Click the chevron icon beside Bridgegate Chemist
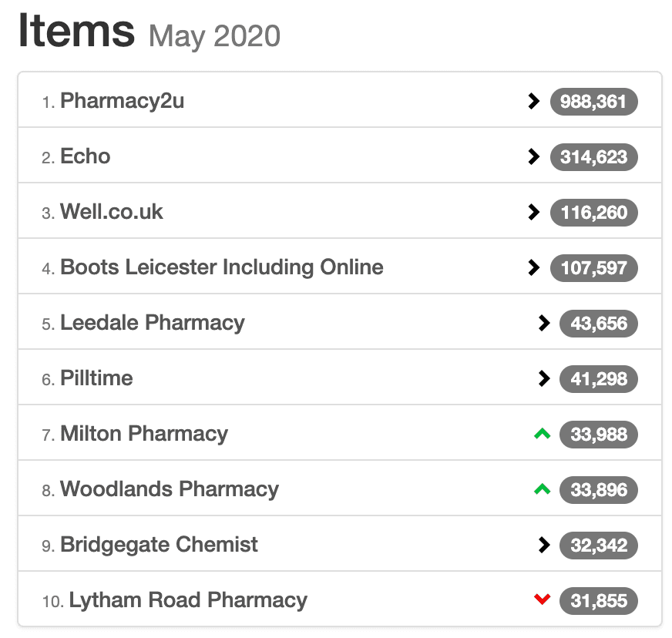The width and height of the screenshot is (672, 638). (544, 545)
